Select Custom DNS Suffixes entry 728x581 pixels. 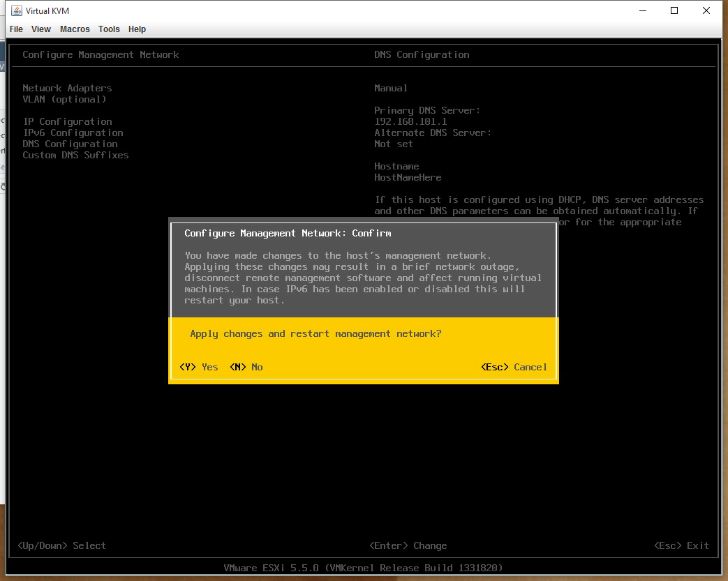pyautogui.click(x=75, y=155)
